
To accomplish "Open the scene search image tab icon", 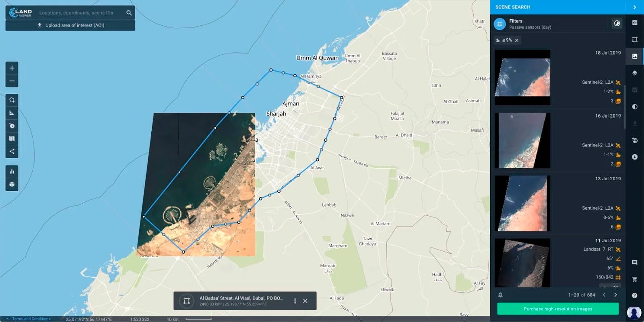I will (x=635, y=56).
